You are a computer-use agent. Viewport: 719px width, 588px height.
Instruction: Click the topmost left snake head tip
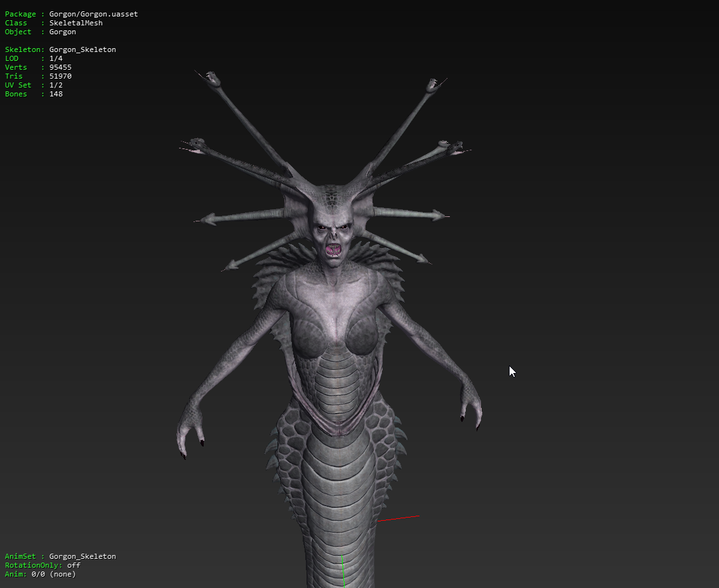210,77
